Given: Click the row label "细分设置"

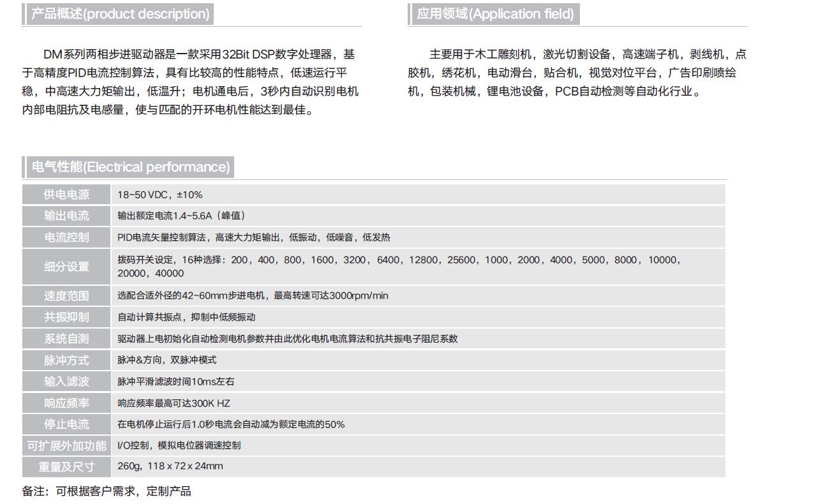Looking at the screenshot, I should [67, 267].
